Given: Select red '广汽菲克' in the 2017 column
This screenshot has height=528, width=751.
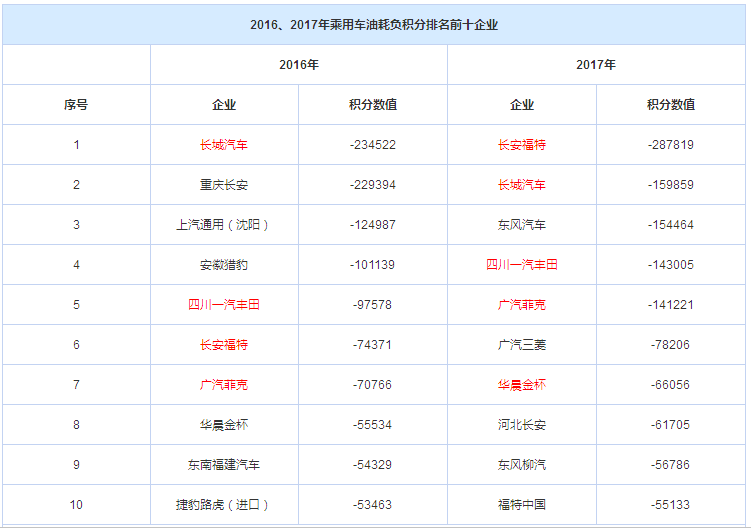Looking at the screenshot, I should pyautogui.click(x=522, y=305).
